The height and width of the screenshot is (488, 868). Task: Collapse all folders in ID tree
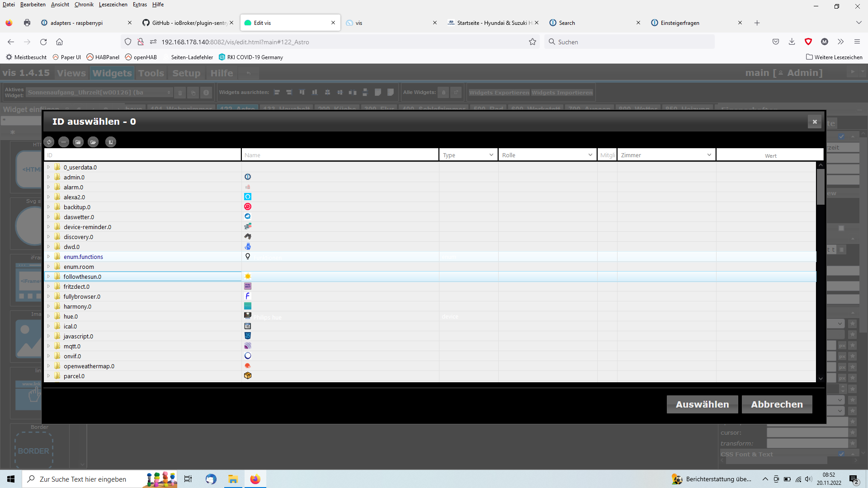[x=78, y=142]
